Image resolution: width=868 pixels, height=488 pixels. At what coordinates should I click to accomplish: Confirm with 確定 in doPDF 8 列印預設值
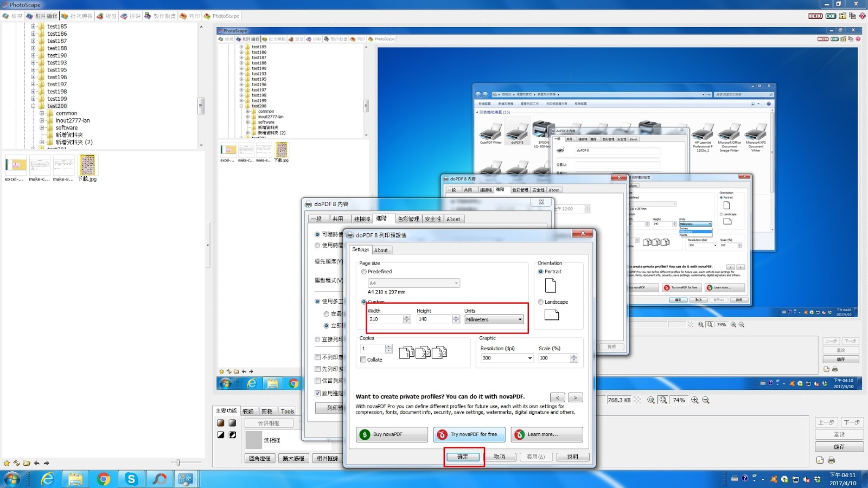point(463,457)
